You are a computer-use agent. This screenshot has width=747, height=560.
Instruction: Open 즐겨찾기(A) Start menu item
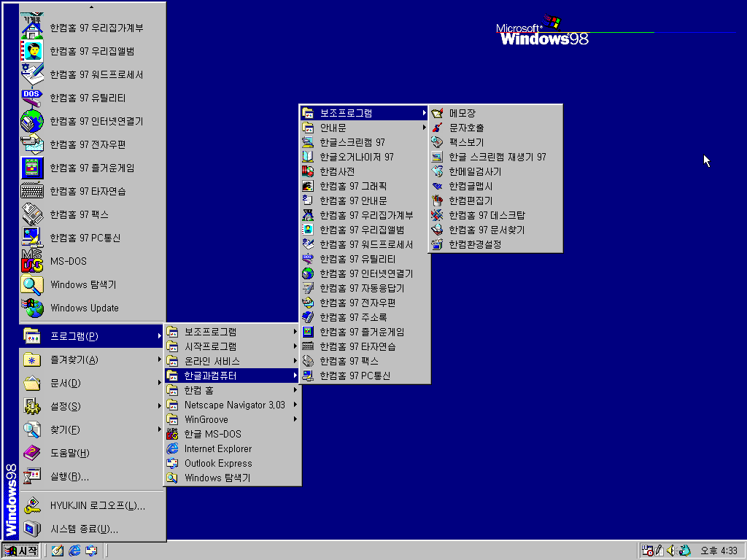[x=93, y=359]
